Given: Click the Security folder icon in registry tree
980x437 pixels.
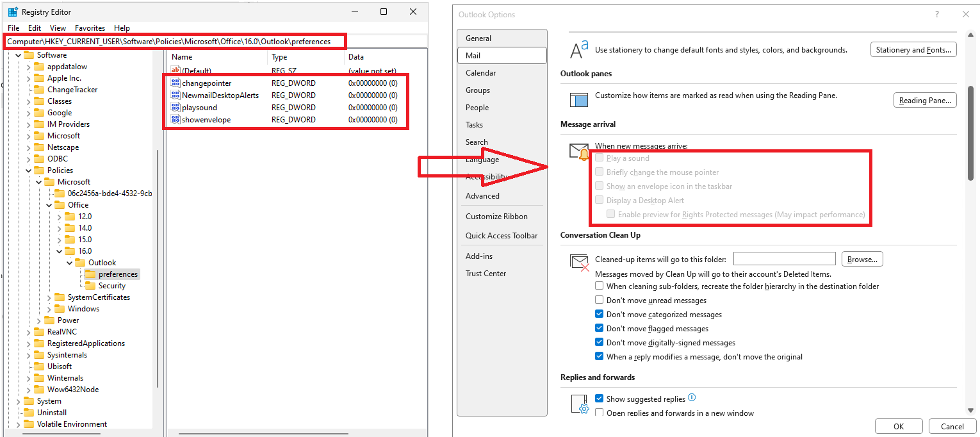Looking at the screenshot, I should point(90,286).
